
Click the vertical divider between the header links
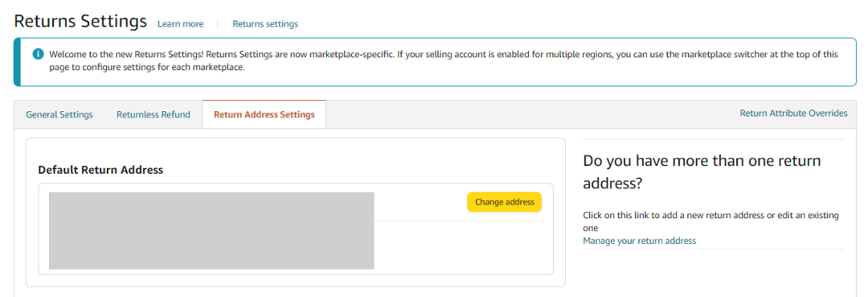click(218, 24)
